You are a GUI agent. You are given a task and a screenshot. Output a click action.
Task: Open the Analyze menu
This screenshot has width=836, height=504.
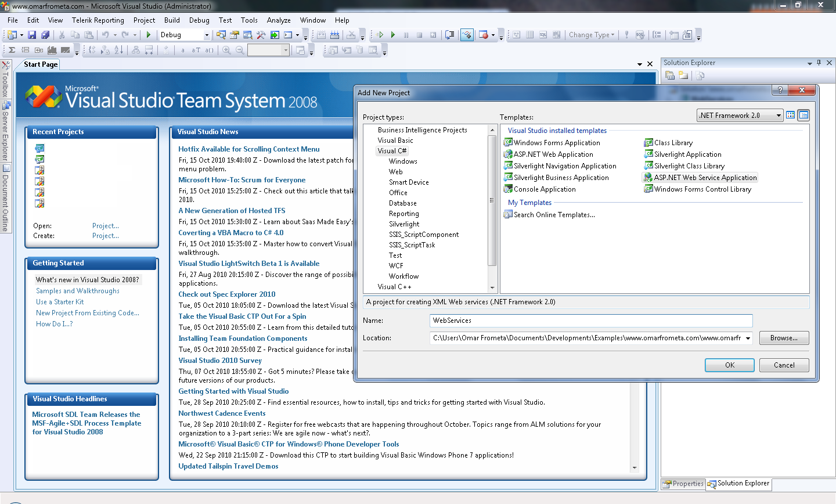click(279, 20)
